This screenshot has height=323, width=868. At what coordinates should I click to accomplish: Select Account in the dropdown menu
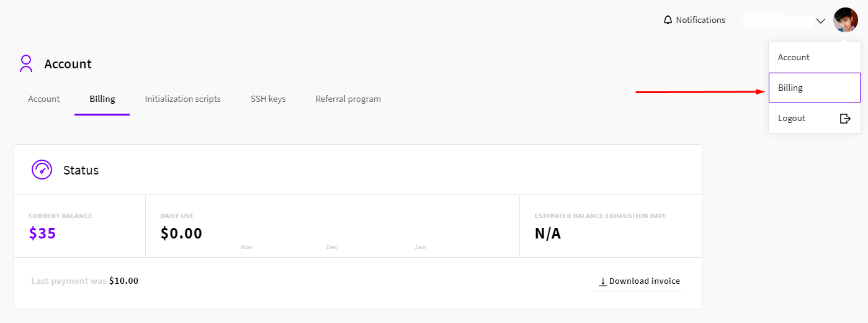[814, 57]
